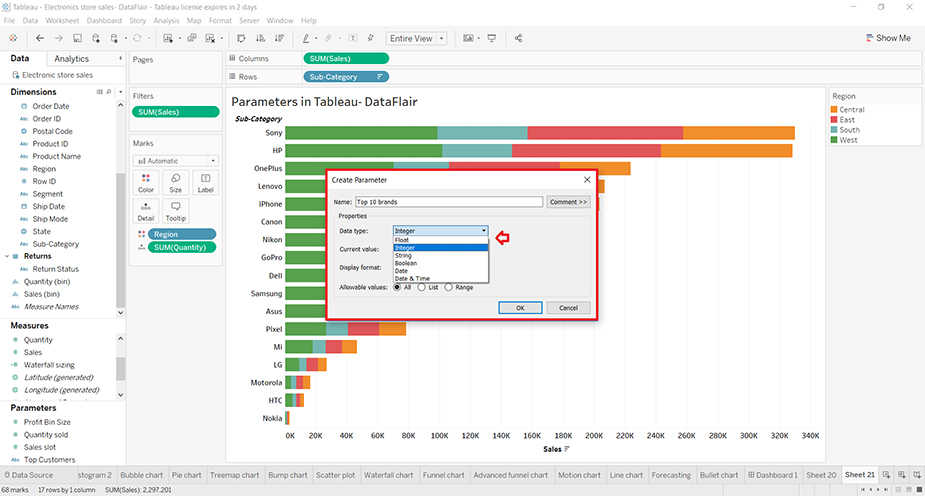
Task: Choose Boolean in data type list
Action: 441,263
